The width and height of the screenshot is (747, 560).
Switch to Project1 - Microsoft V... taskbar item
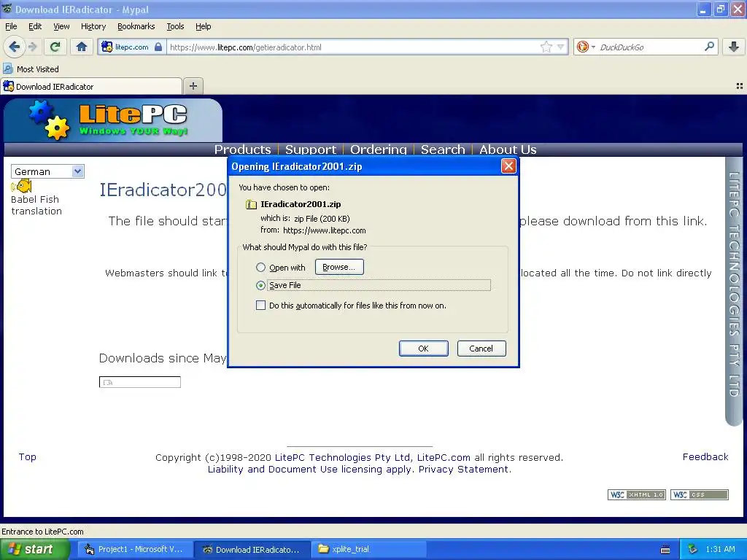[x=136, y=549]
